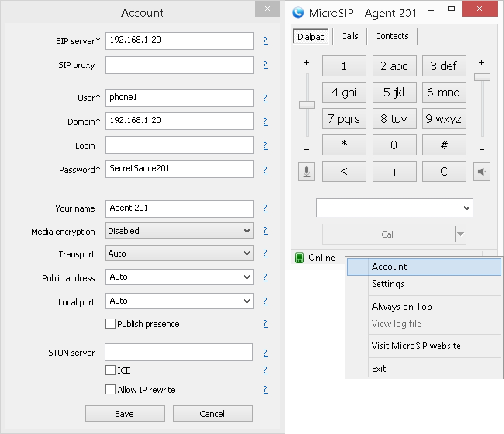Cancel the Account dialog
Screen dimensions: 504x434
point(213,413)
